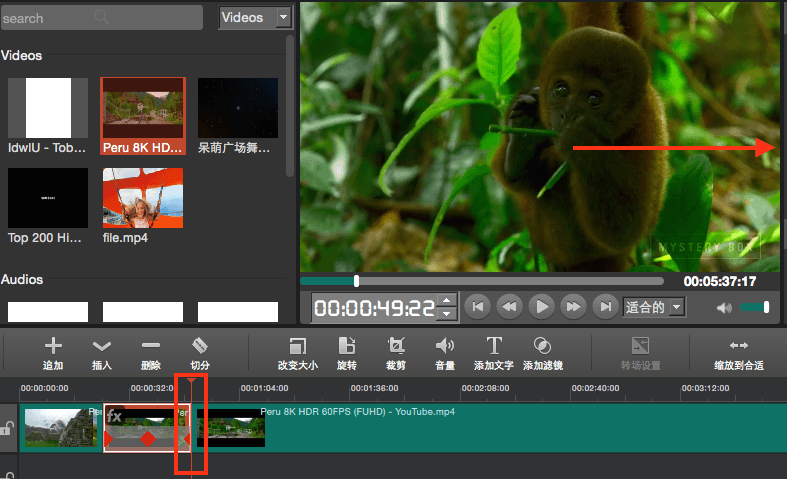The height and width of the screenshot is (479, 787).
Task: Select the first audio item thumbnail
Action: (x=48, y=312)
